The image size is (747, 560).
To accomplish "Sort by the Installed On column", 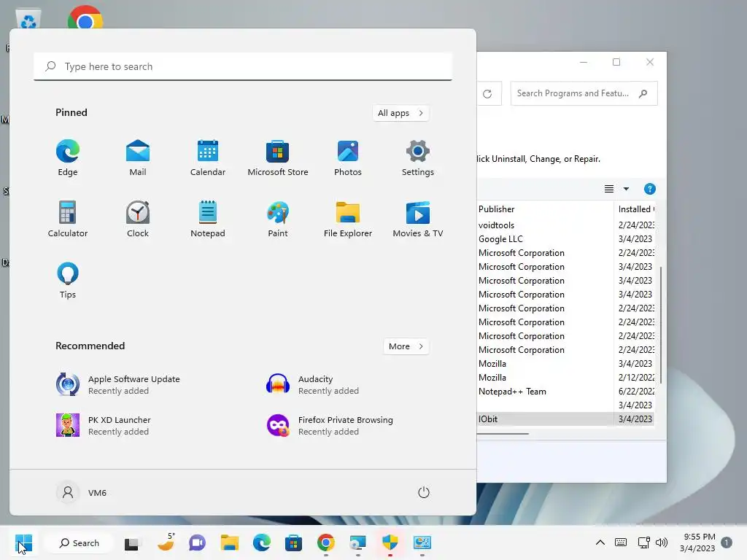I will pyautogui.click(x=635, y=209).
